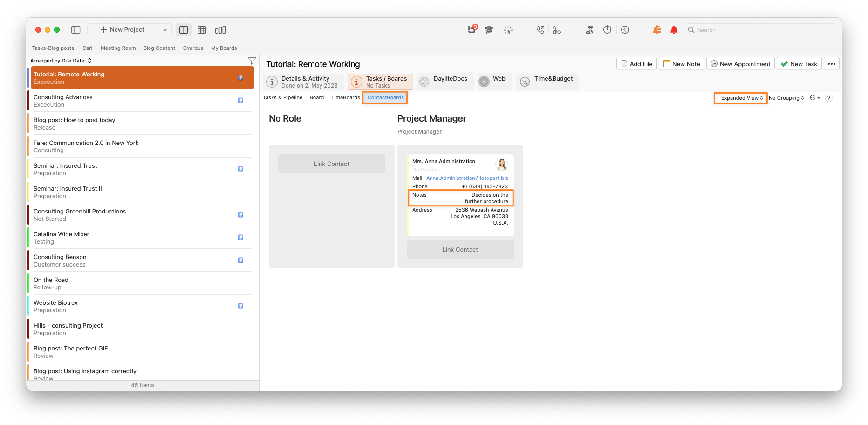This screenshot has width=868, height=425.
Task: Open Anna.Administration@iosxpert.biz mail link
Action: (467, 178)
